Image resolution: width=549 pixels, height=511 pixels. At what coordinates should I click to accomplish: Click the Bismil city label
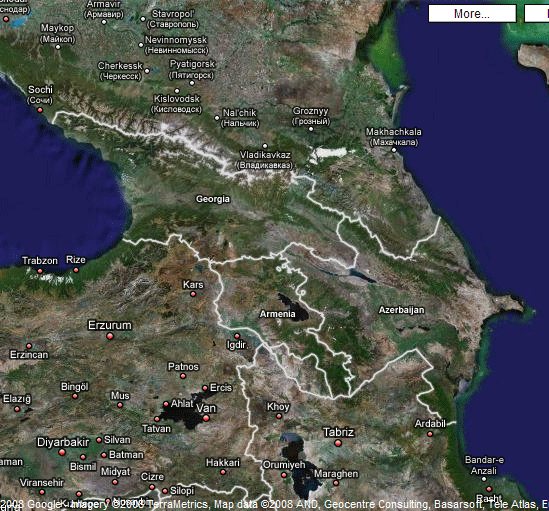83,467
